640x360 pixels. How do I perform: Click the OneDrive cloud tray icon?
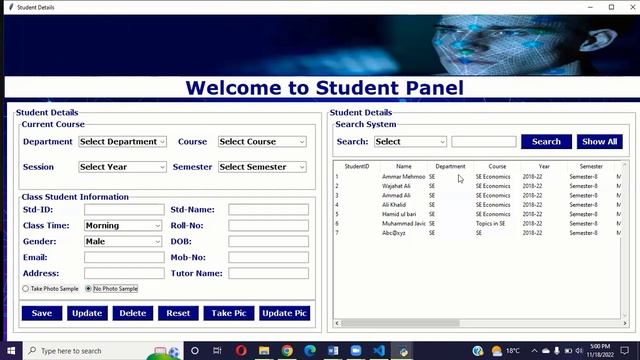click(x=546, y=351)
